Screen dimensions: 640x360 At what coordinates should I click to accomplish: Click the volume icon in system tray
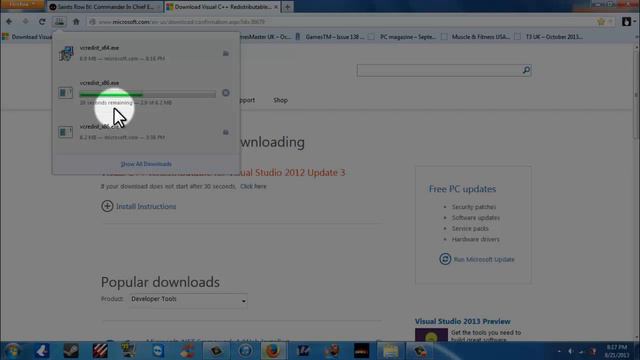coord(570,351)
